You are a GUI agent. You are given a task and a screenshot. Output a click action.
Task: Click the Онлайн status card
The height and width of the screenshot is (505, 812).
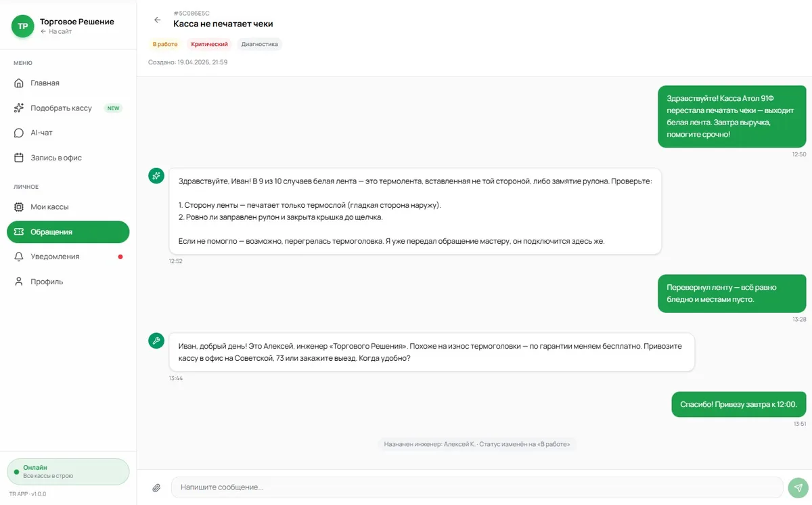(68, 472)
